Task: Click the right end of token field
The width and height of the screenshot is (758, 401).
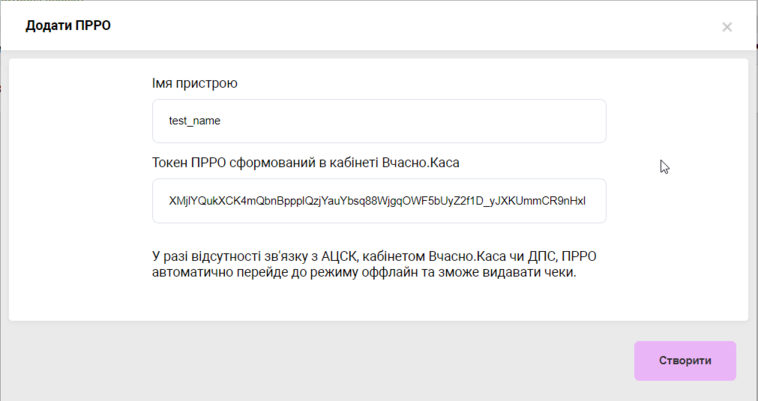Action: tap(595, 201)
